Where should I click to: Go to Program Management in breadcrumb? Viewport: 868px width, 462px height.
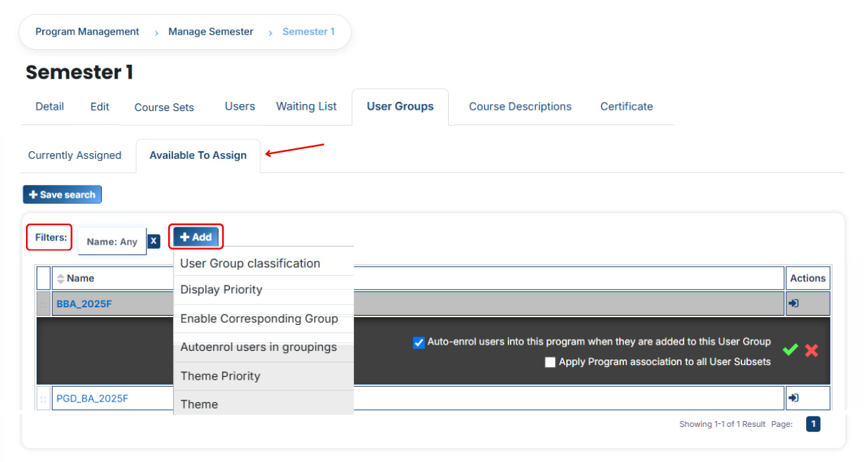coord(87,32)
